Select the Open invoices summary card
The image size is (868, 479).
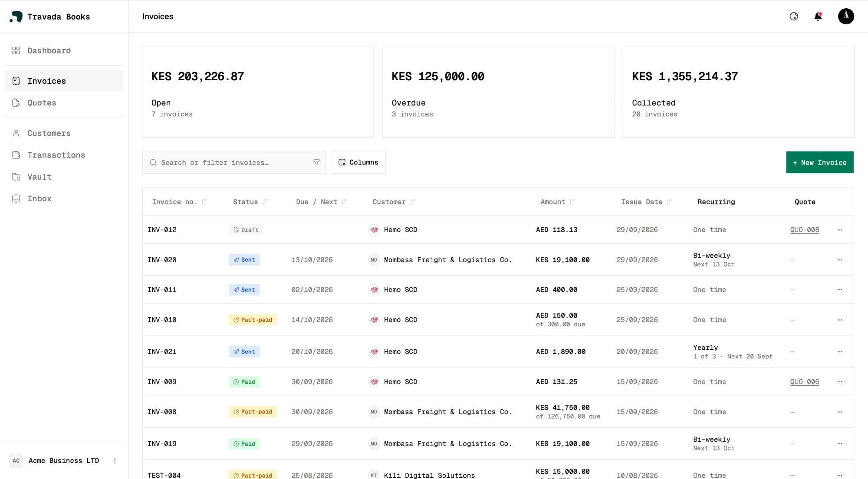point(258,92)
